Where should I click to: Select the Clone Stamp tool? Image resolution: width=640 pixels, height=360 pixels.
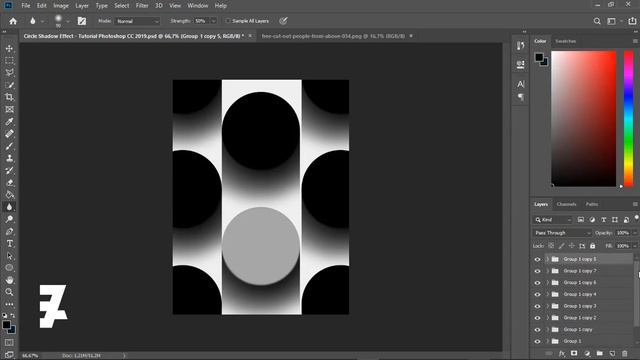pos(9,158)
